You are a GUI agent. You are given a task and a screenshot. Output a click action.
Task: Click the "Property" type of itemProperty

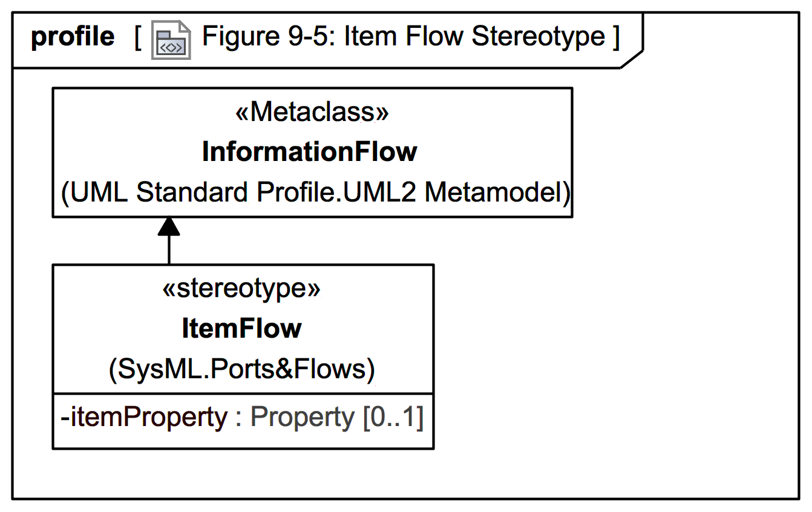point(303,417)
